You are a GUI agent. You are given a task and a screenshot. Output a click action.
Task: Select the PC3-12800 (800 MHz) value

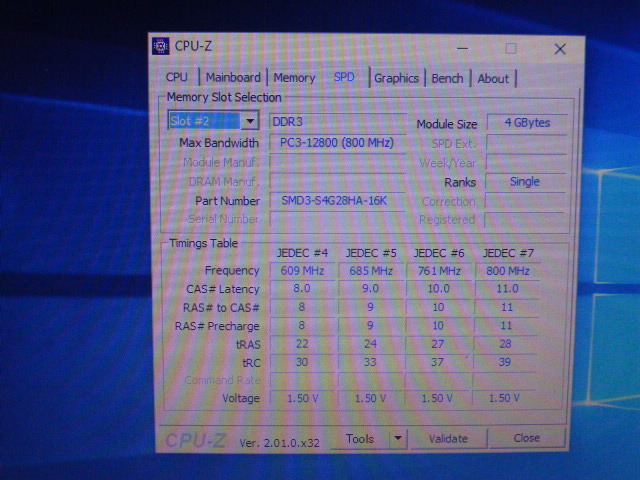pos(337,143)
